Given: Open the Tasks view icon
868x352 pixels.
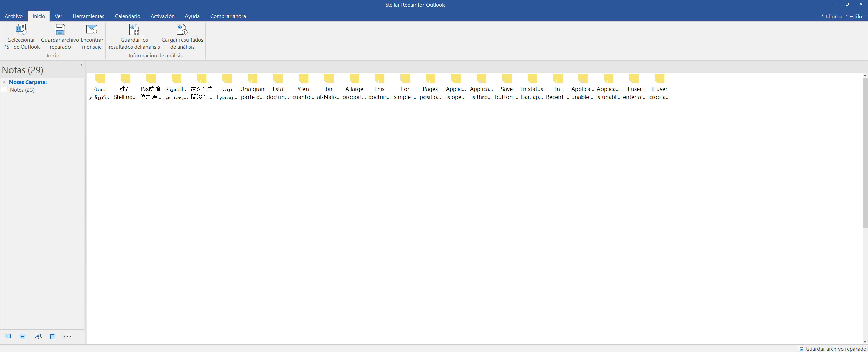Looking at the screenshot, I should tap(53, 336).
